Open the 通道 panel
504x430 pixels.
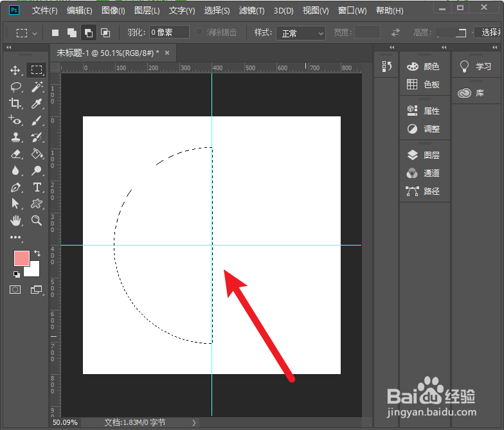click(423, 174)
